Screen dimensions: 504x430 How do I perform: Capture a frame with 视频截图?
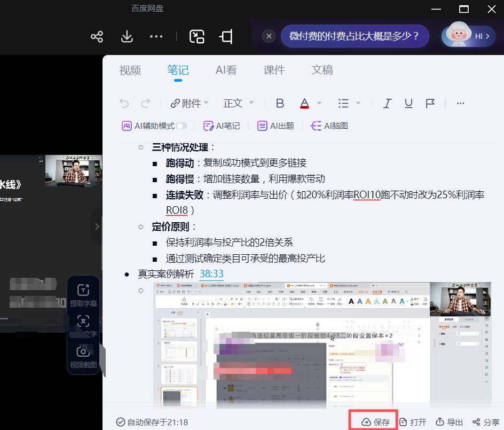(83, 356)
